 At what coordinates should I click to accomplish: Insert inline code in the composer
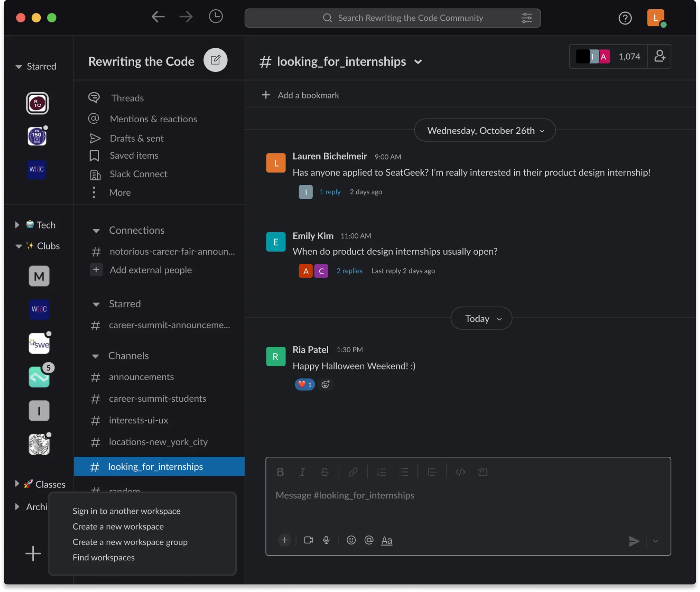(460, 472)
